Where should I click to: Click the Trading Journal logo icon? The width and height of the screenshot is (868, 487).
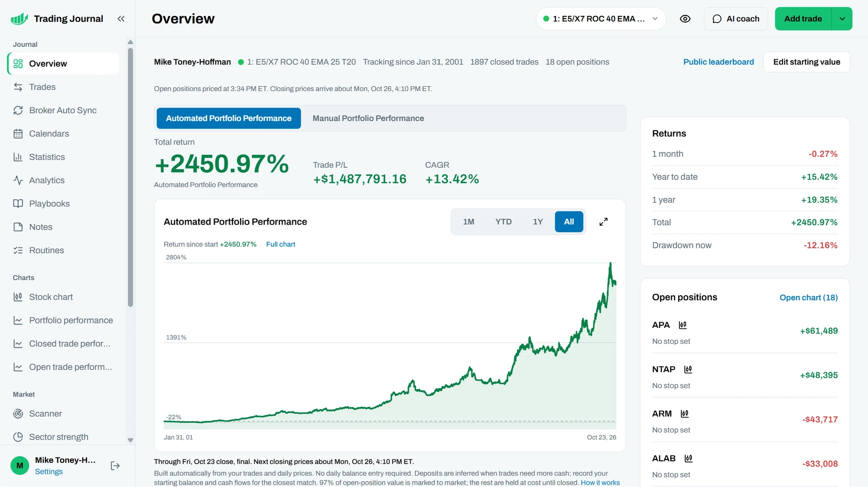click(x=19, y=19)
